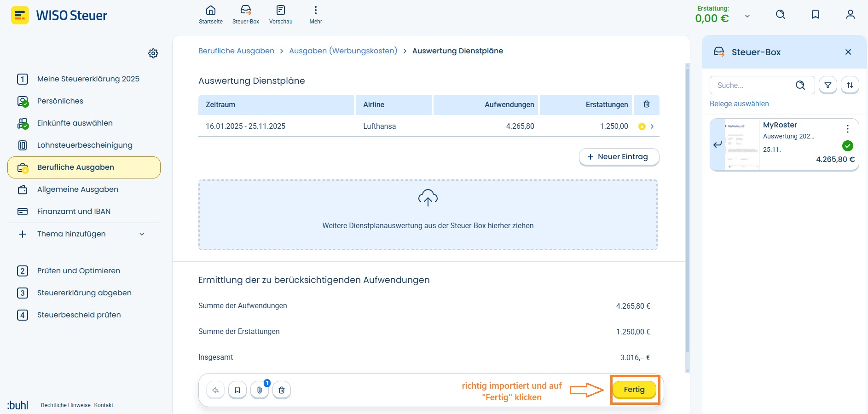Go to step 3 Steuererklärung abgeben
This screenshot has width=868, height=414.
point(84,293)
